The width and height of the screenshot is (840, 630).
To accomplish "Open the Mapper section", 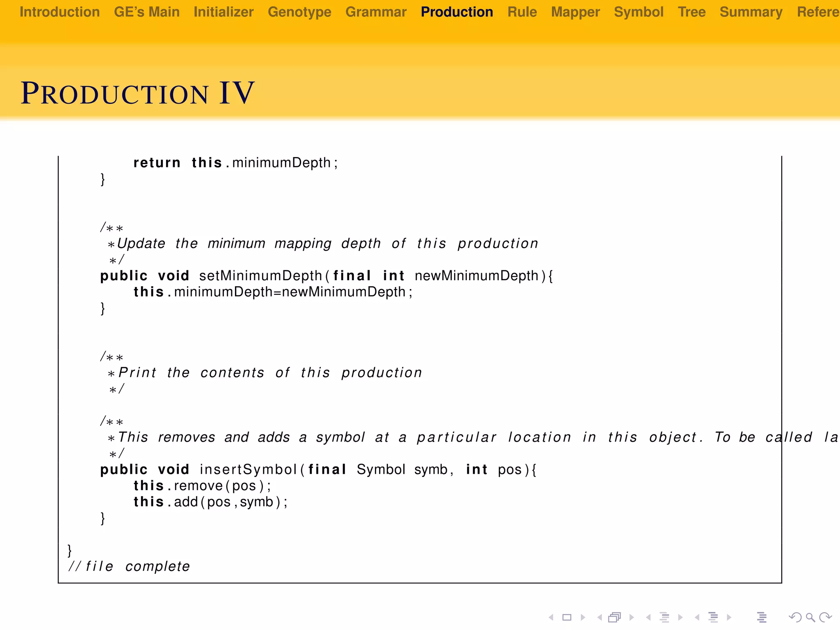I will (575, 12).
